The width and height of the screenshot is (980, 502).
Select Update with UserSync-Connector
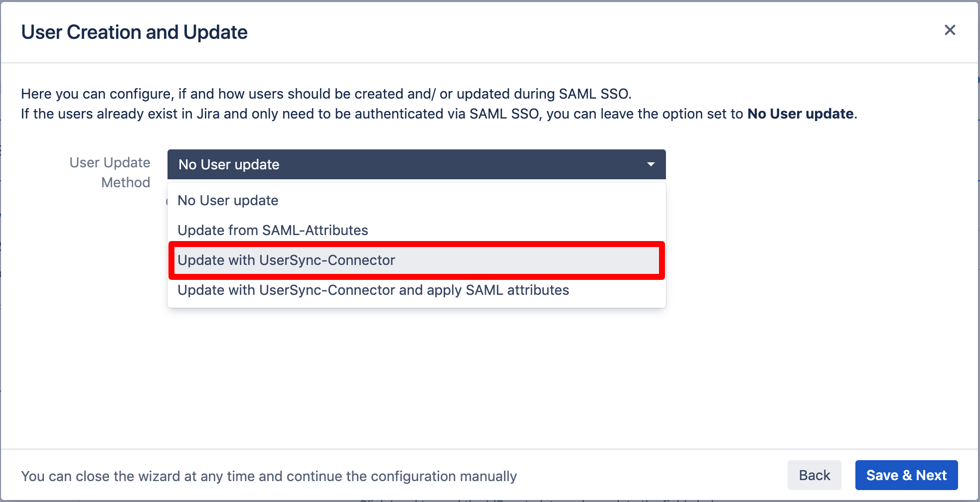click(x=416, y=260)
